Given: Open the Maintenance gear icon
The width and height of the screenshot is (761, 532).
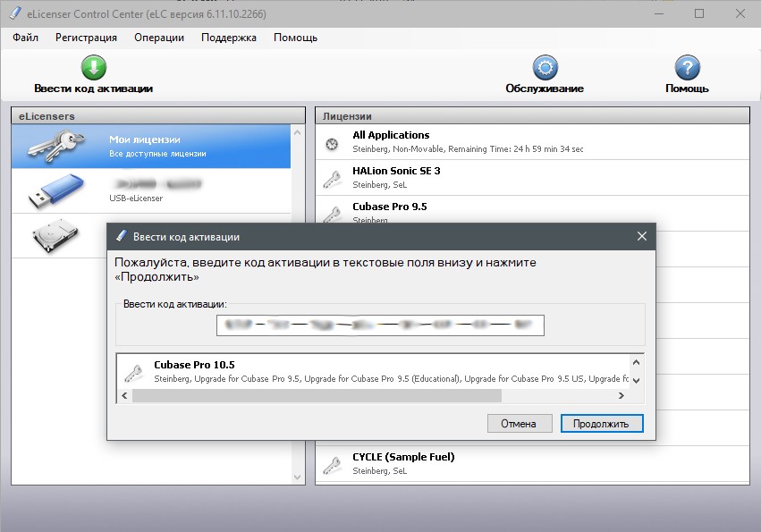Looking at the screenshot, I should [545, 67].
